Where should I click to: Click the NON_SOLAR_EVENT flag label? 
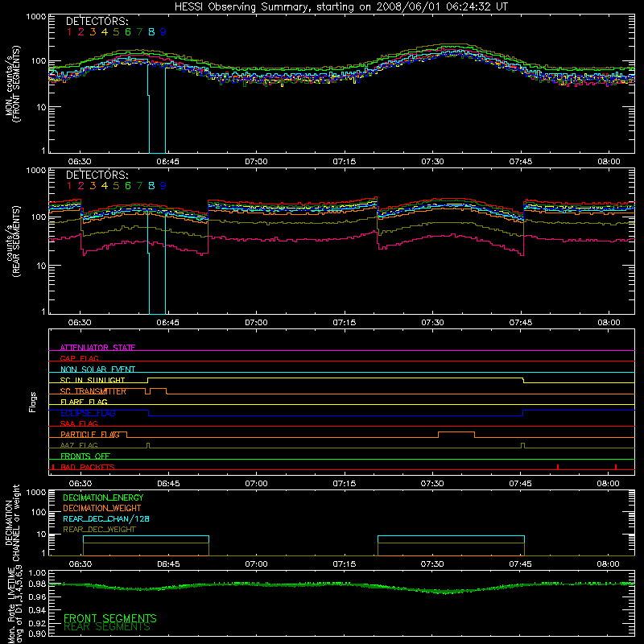click(x=97, y=369)
